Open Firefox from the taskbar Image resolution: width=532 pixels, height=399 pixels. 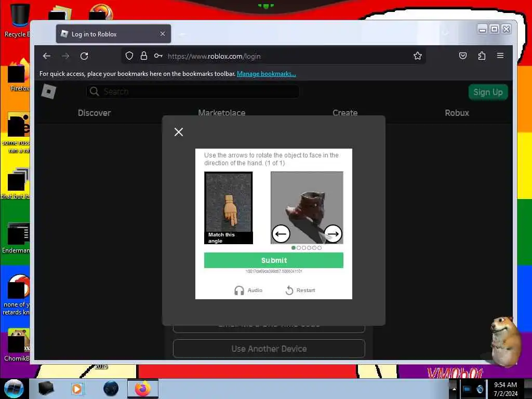143,389
